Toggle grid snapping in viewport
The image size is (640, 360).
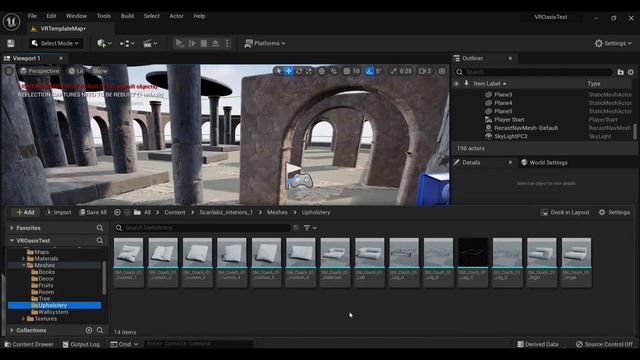point(347,71)
